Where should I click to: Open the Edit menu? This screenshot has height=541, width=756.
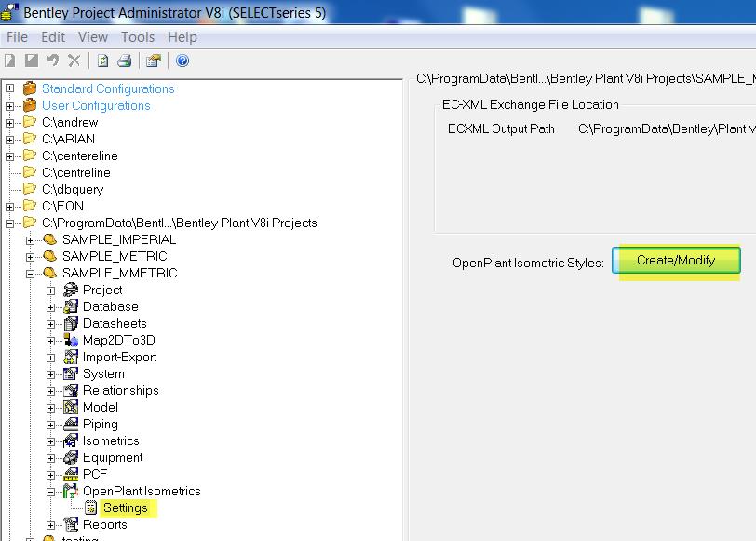[x=52, y=37]
